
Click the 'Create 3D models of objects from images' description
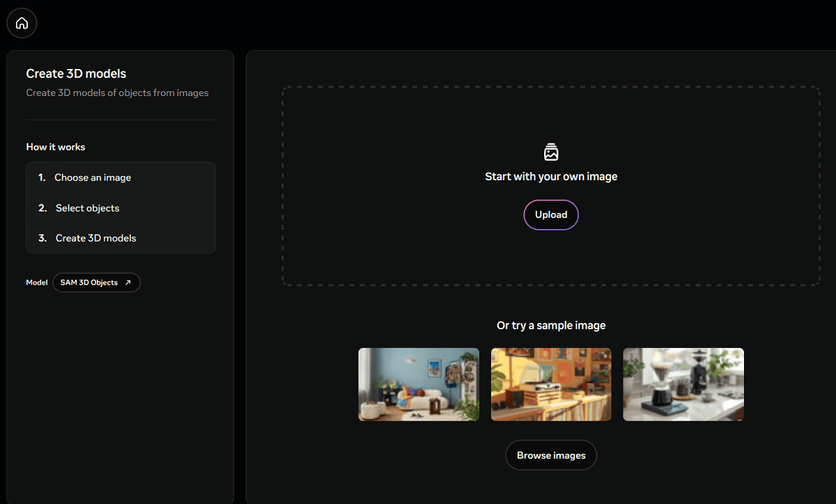[x=117, y=93]
